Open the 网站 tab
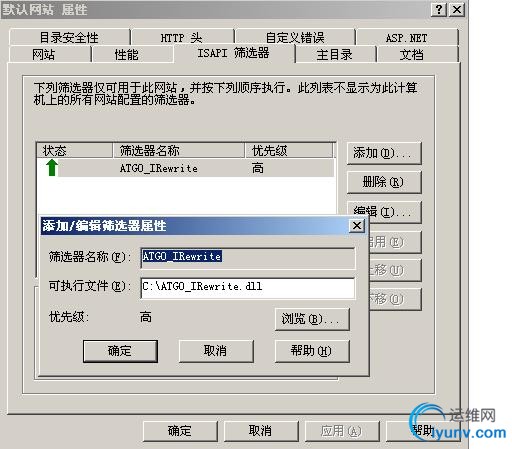512x449 pixels. coord(43,54)
